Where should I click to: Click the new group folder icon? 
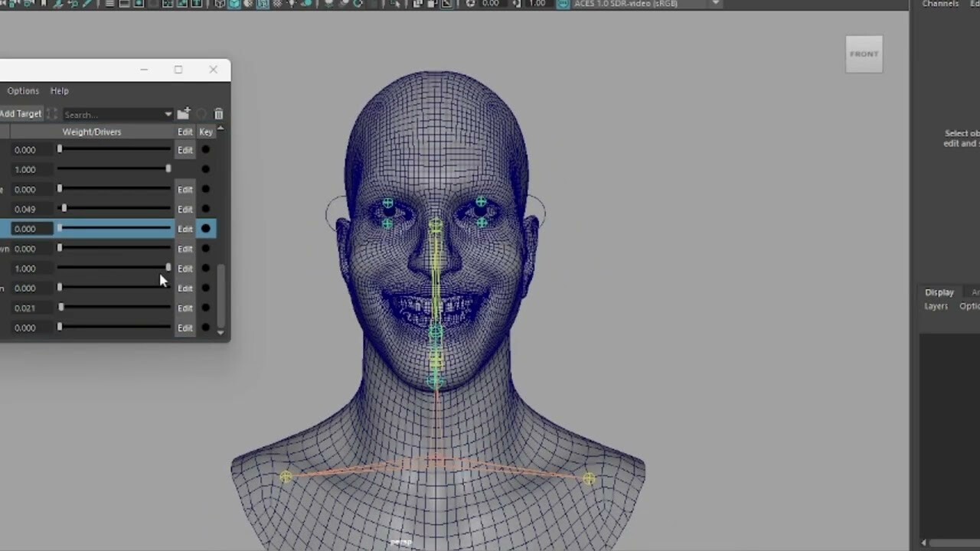(x=184, y=114)
